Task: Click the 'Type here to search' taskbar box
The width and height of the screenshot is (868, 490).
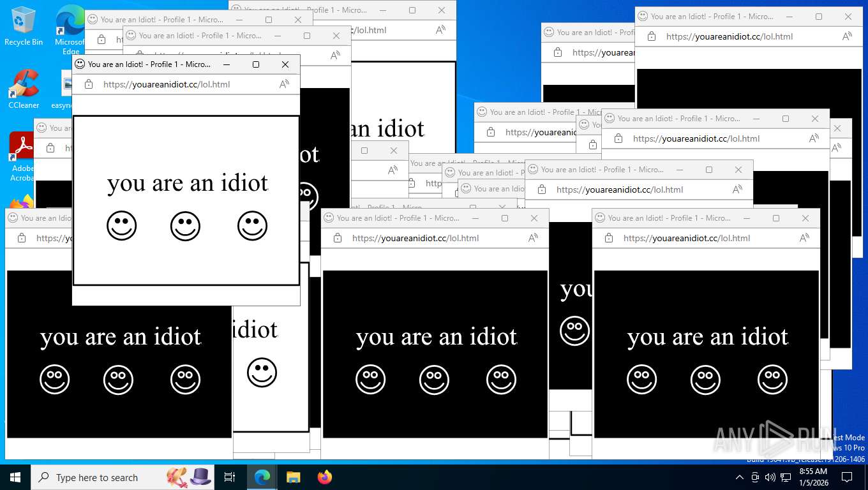Action: pyautogui.click(x=123, y=477)
